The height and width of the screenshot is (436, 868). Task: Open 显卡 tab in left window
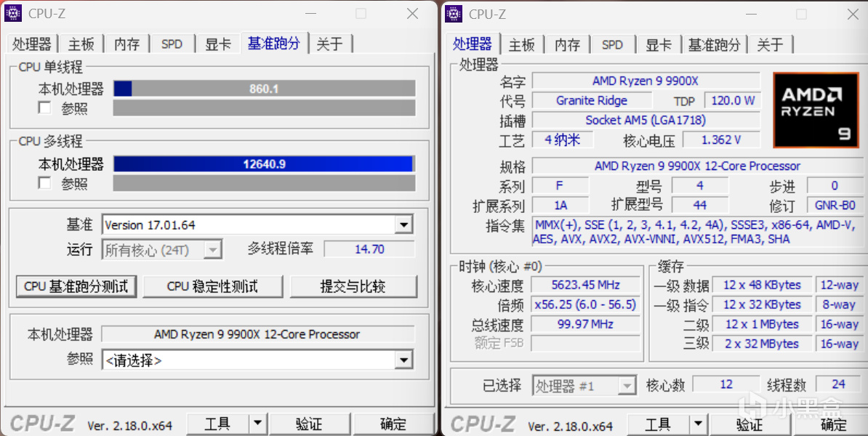[x=218, y=44]
